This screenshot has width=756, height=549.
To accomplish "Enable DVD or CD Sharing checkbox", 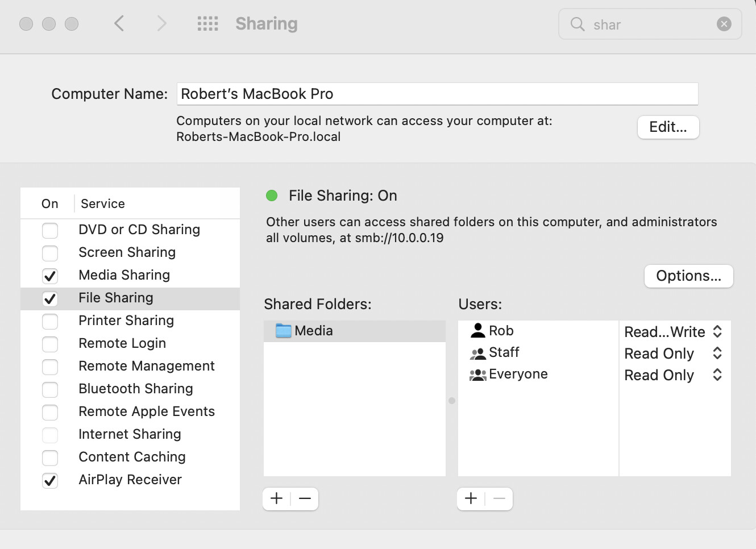I will pos(50,230).
